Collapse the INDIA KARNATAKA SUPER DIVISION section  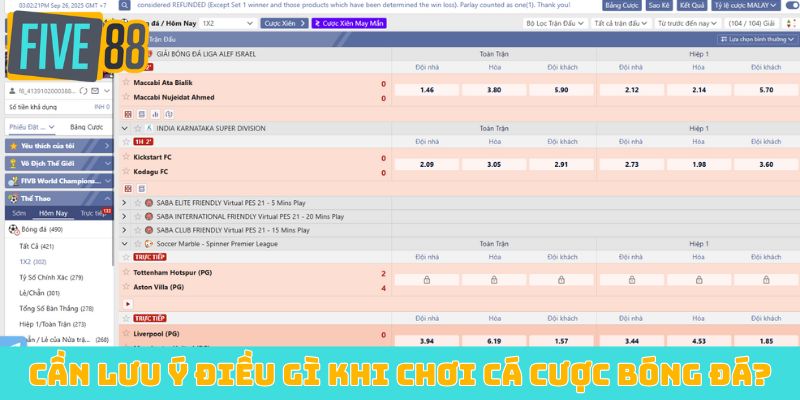[x=124, y=128]
